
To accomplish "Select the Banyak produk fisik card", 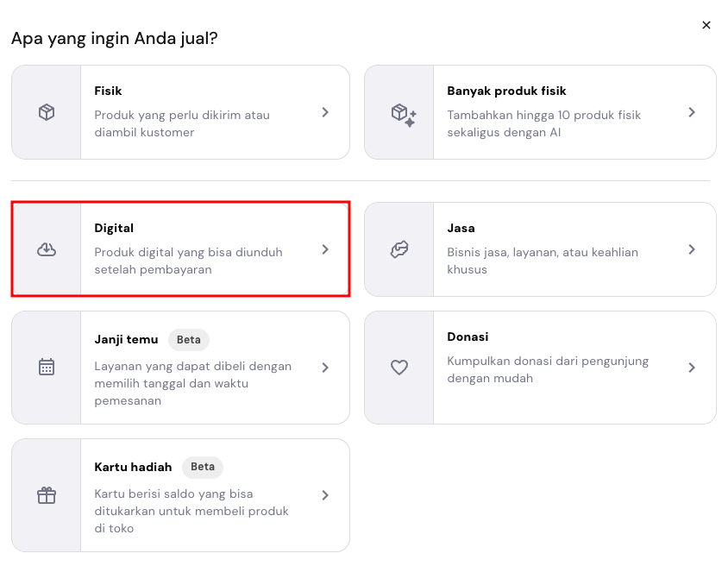I will coord(540,112).
